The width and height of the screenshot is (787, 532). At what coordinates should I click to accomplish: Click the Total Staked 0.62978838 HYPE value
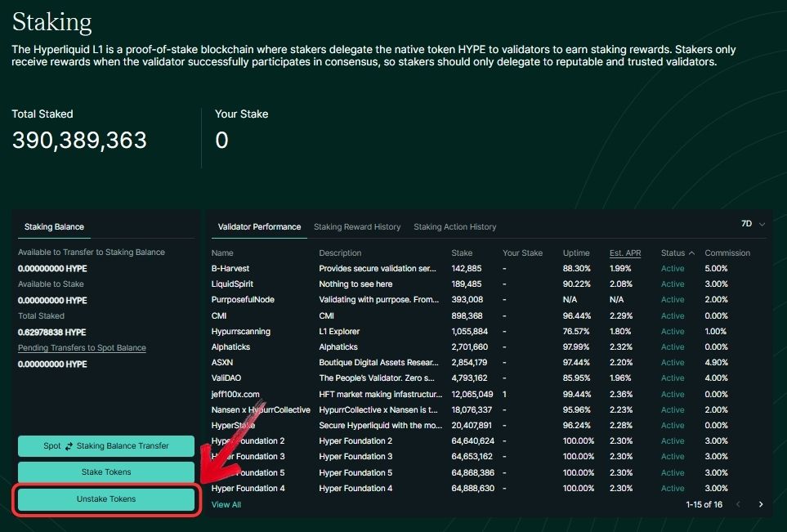coord(51,333)
